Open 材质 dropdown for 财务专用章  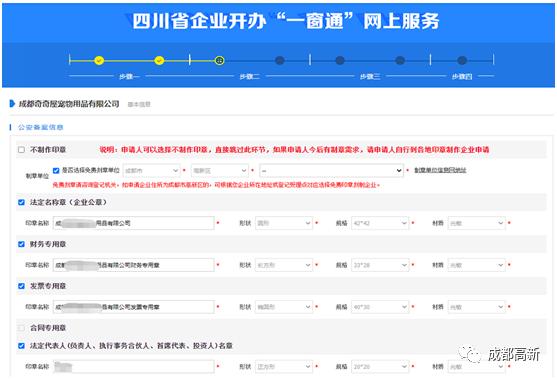click(x=476, y=265)
